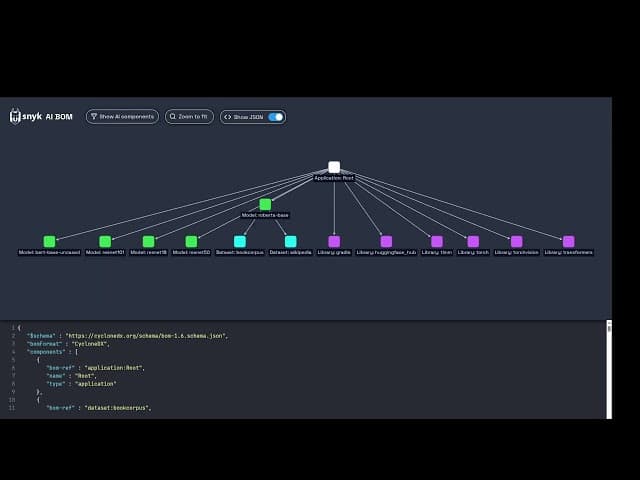Click the 'AI BOM' title text
Viewport: 640px width, 480px height.
click(59, 117)
